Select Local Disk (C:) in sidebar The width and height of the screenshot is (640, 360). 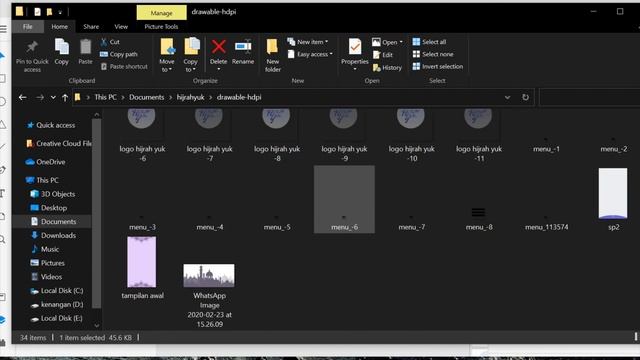pos(57,291)
